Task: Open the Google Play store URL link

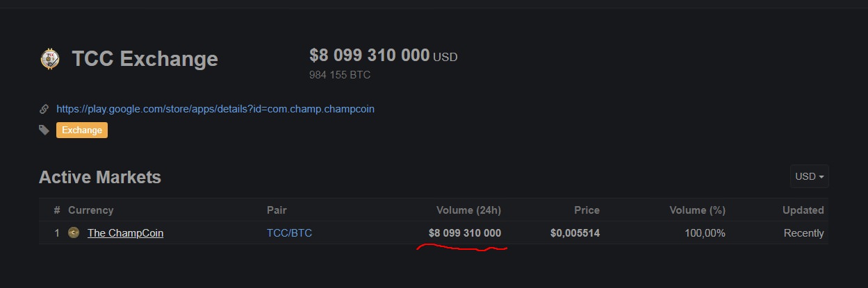Action: [215, 109]
